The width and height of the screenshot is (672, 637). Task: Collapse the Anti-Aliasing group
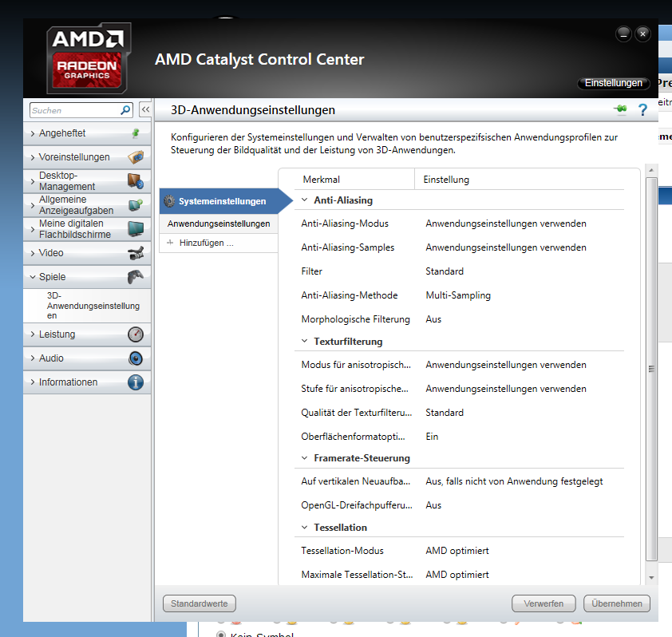[x=305, y=200]
